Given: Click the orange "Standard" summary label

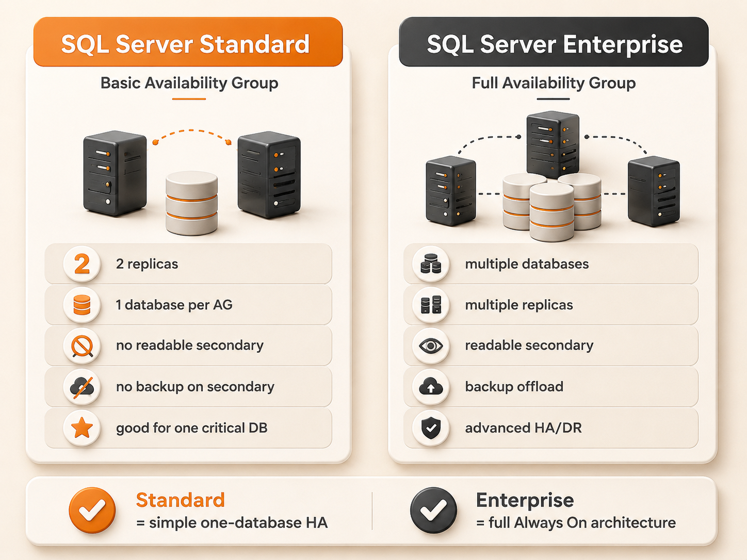Looking at the screenshot, I should (181, 500).
